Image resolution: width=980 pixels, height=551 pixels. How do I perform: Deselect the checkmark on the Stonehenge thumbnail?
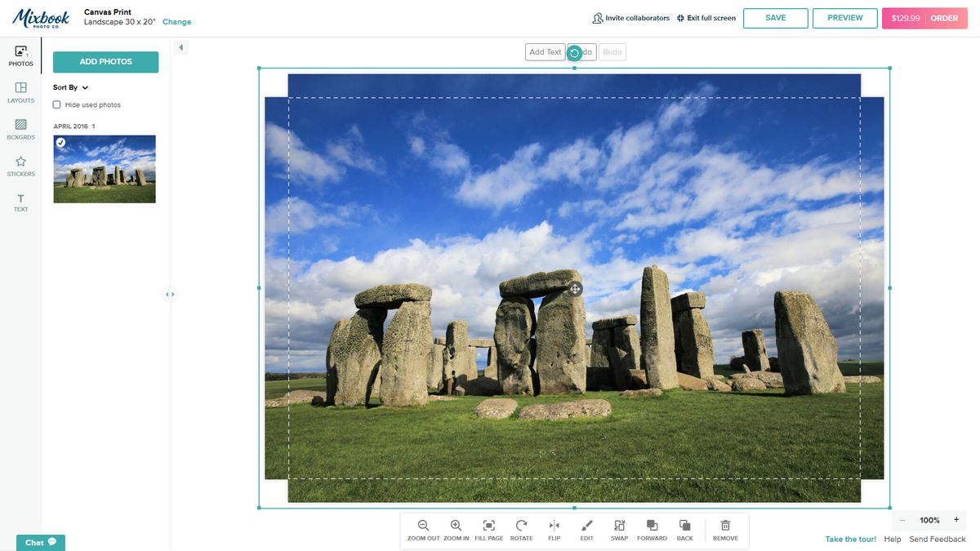[60, 141]
